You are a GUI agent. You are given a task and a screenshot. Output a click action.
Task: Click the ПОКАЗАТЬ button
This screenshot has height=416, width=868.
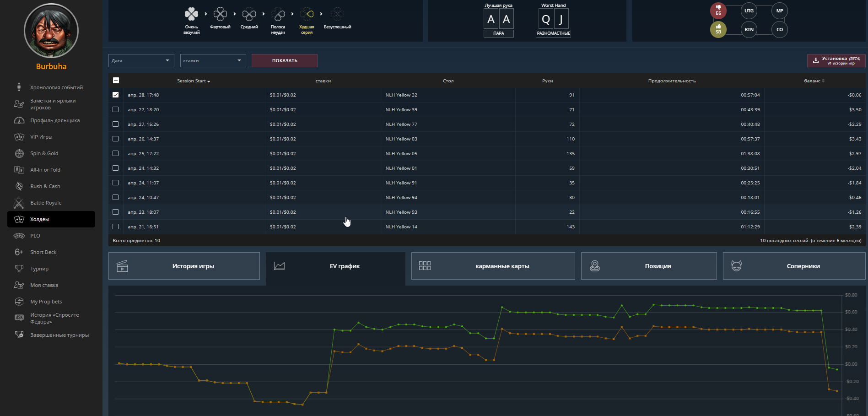[x=285, y=60]
